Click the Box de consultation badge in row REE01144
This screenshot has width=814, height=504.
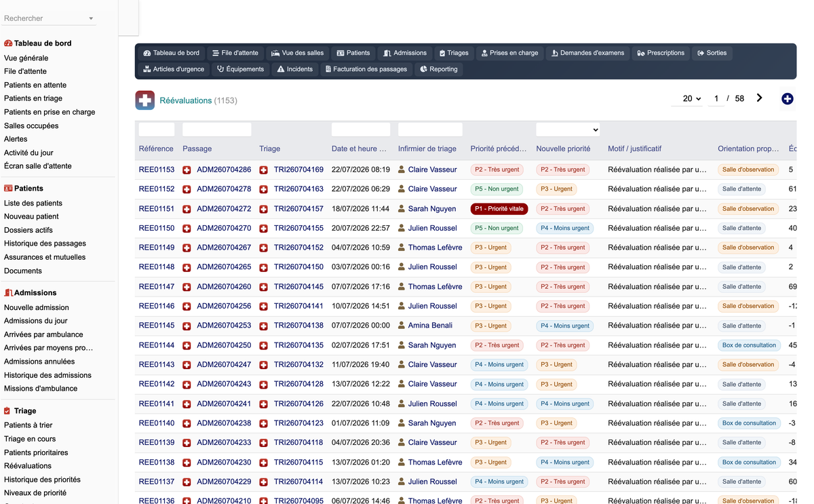point(749,345)
